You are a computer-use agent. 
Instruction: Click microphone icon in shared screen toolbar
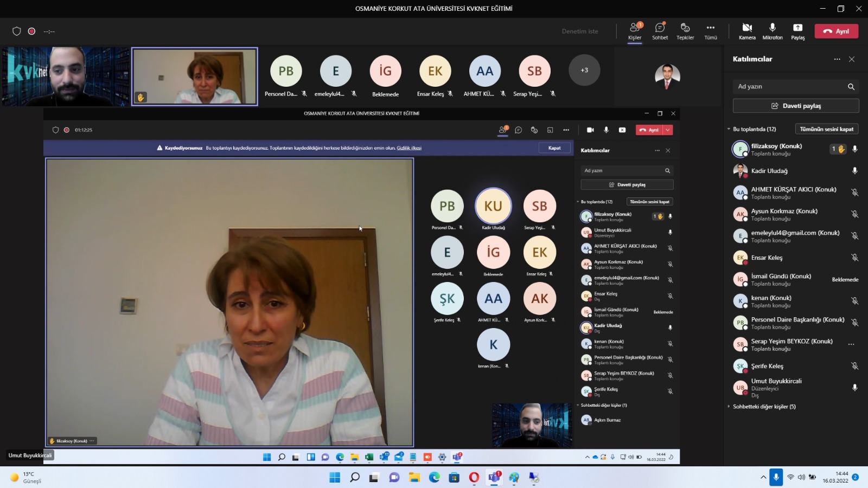606,130
